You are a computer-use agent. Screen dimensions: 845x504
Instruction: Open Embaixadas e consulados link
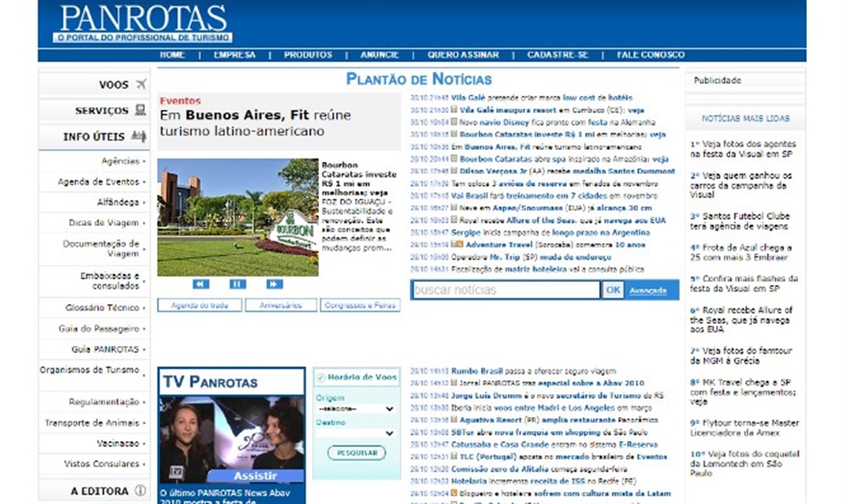coord(110,281)
